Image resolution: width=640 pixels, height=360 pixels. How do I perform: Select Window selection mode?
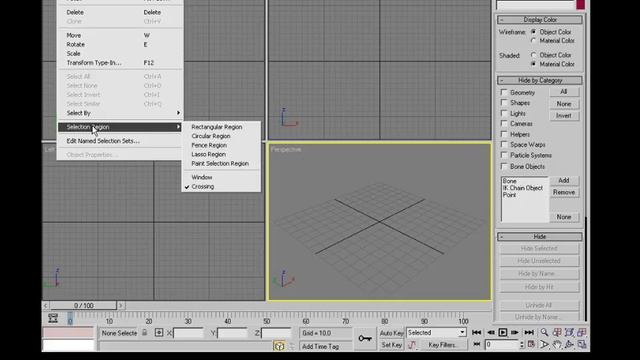coord(202,177)
